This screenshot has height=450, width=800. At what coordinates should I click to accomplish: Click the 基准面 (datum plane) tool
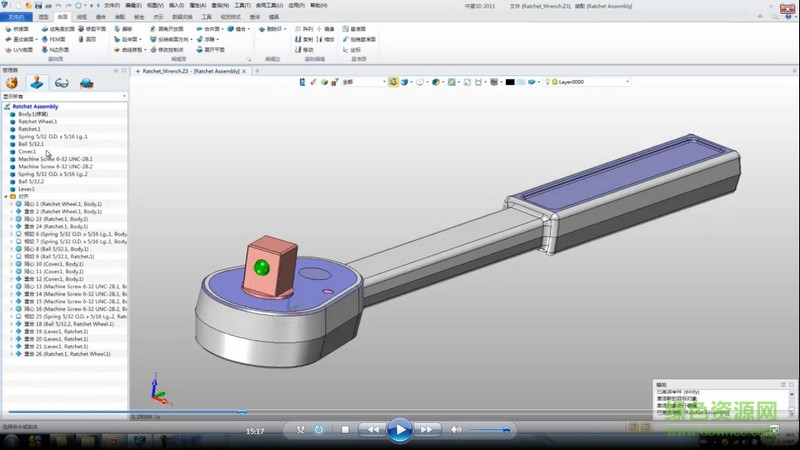point(357,29)
